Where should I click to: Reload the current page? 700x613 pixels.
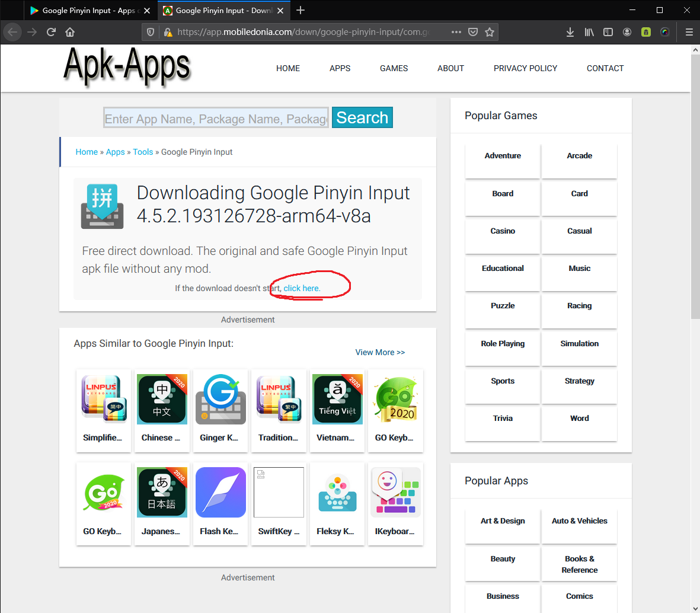51,32
